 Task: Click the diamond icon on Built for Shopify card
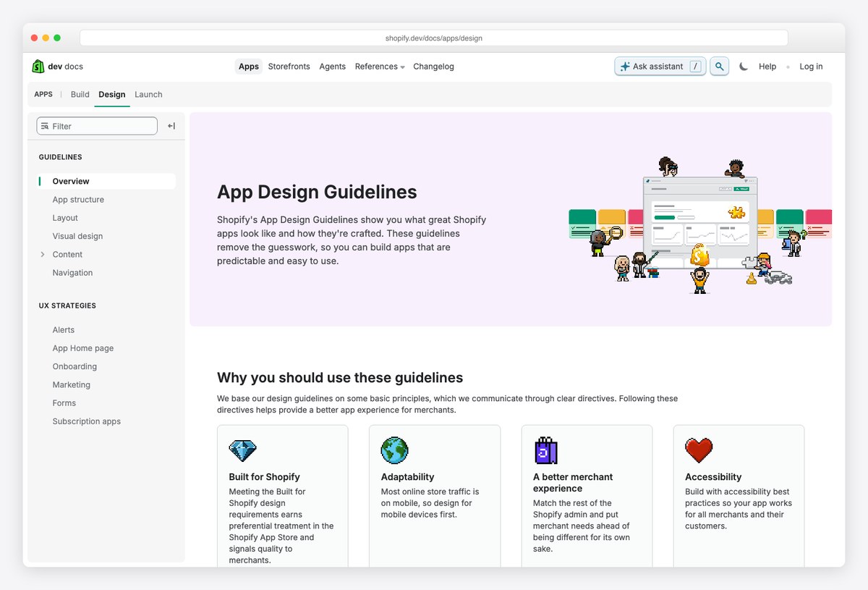pyautogui.click(x=242, y=451)
